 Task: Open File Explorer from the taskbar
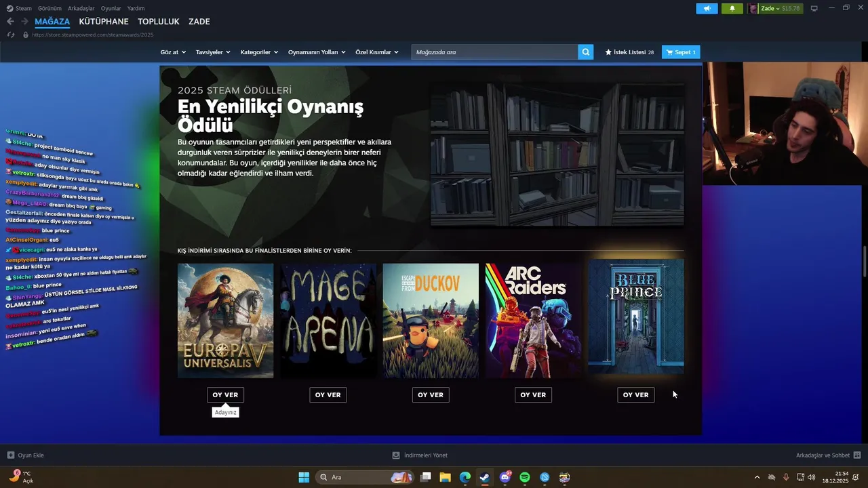click(x=445, y=477)
